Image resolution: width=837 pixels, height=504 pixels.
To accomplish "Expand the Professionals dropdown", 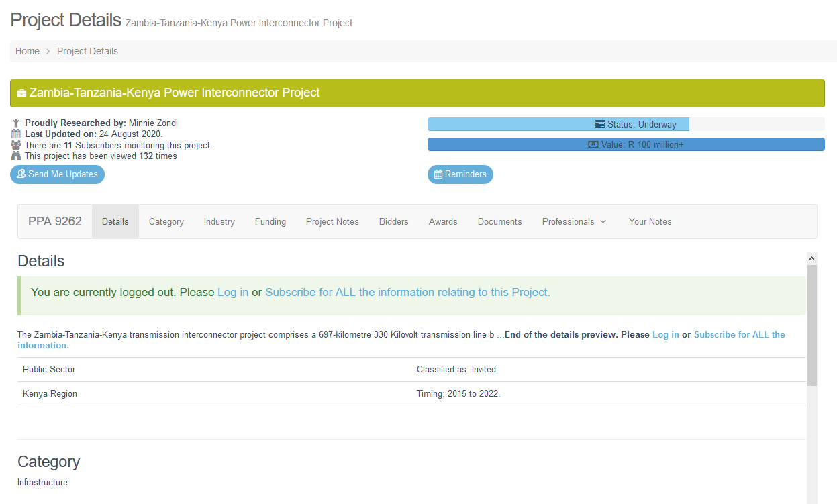I will coord(575,222).
